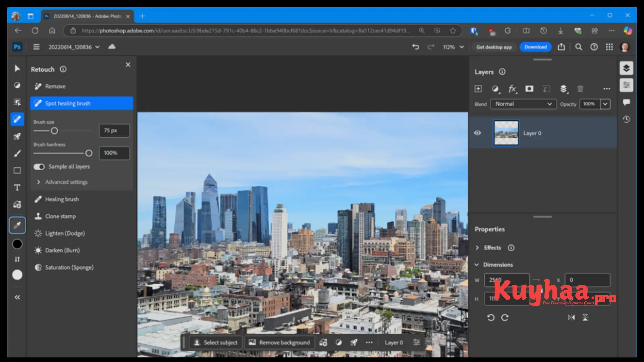Choose Darken (Burn)
The image size is (644, 362).
click(82, 250)
